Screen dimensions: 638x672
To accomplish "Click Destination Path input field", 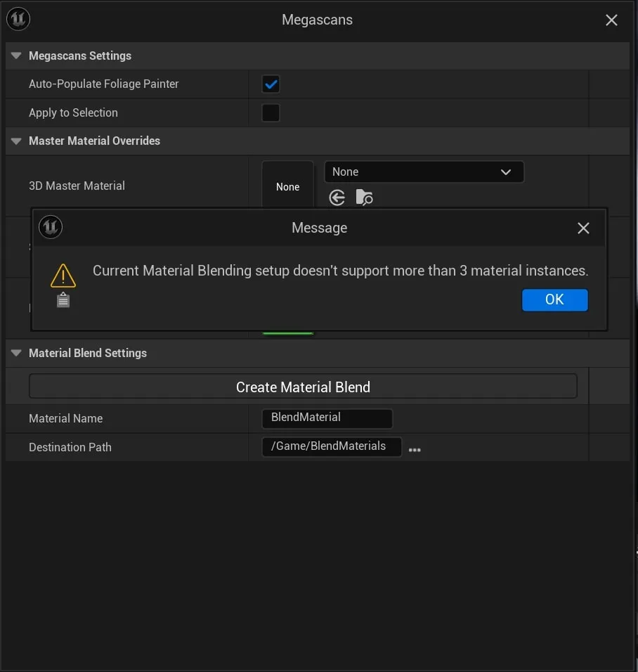I will (x=332, y=446).
